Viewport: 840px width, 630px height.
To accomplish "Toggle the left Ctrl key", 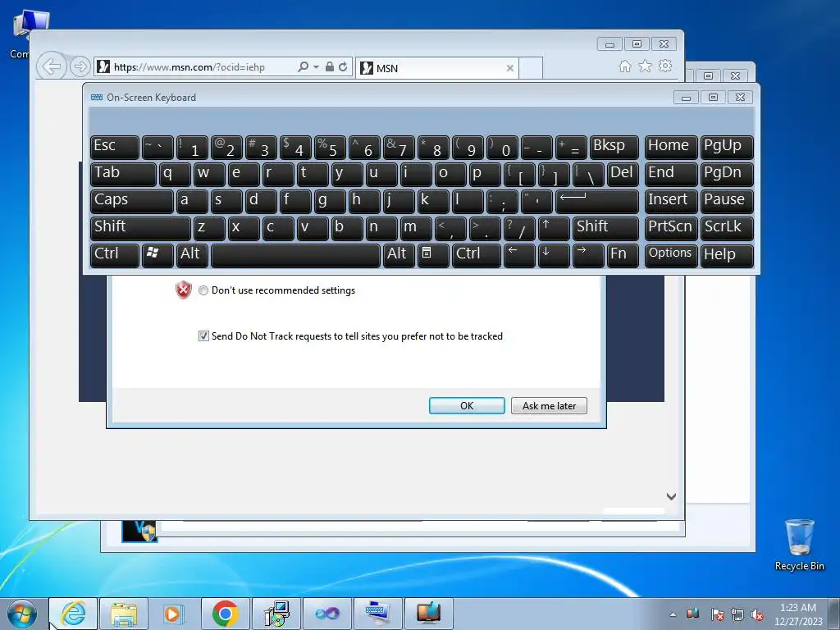I will coord(115,255).
